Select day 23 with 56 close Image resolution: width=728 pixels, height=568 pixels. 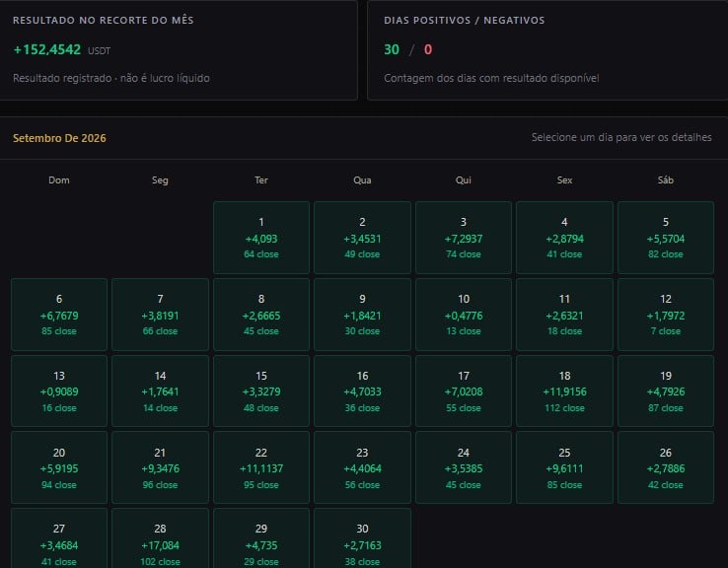pyautogui.click(x=362, y=467)
